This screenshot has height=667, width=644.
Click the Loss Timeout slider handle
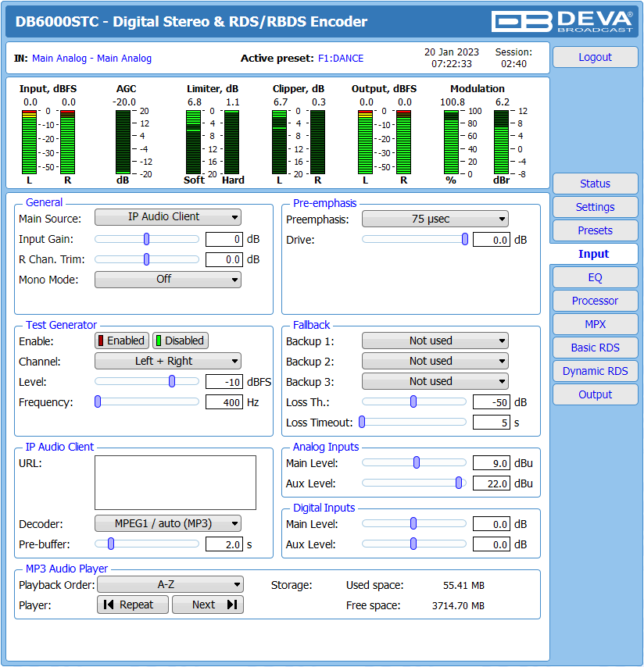point(362,423)
